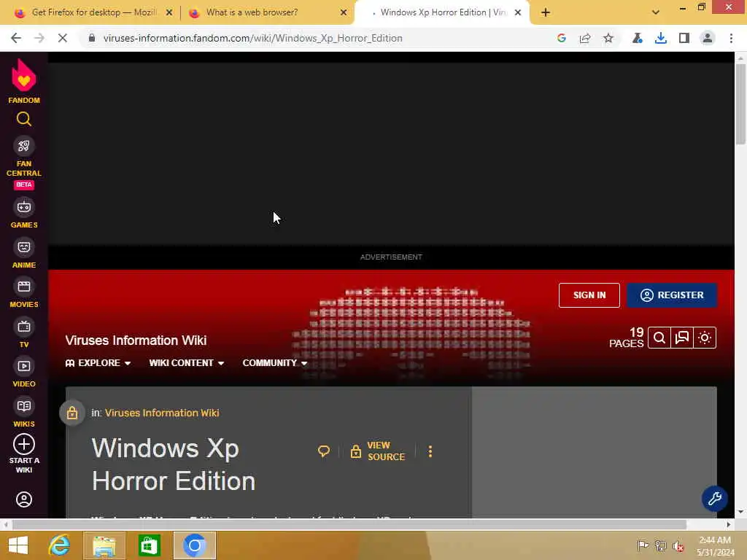747x560 pixels.
Task: Open a new browser tab
Action: [546, 12]
